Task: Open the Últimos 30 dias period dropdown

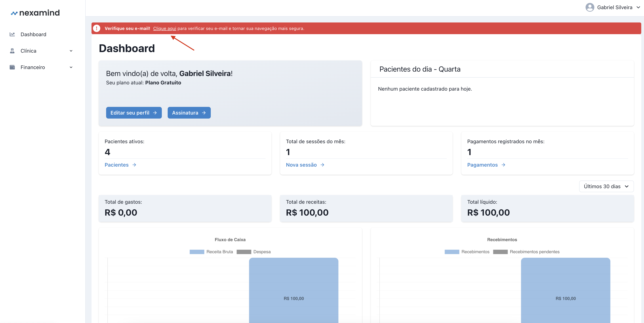Action: pos(606,186)
